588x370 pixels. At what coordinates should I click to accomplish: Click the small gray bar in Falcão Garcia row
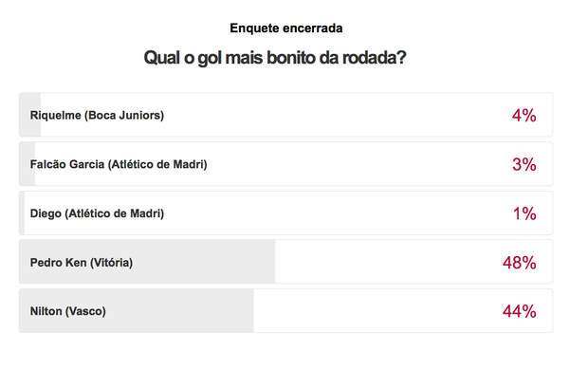[27, 164]
